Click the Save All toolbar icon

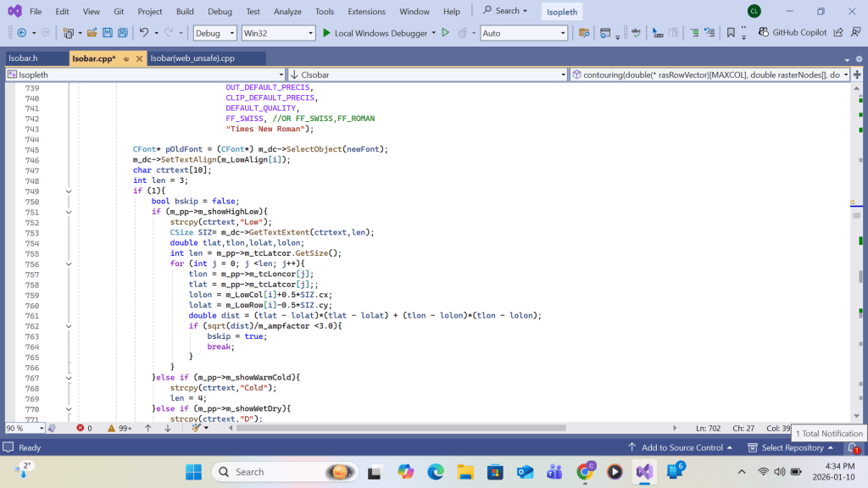[123, 33]
